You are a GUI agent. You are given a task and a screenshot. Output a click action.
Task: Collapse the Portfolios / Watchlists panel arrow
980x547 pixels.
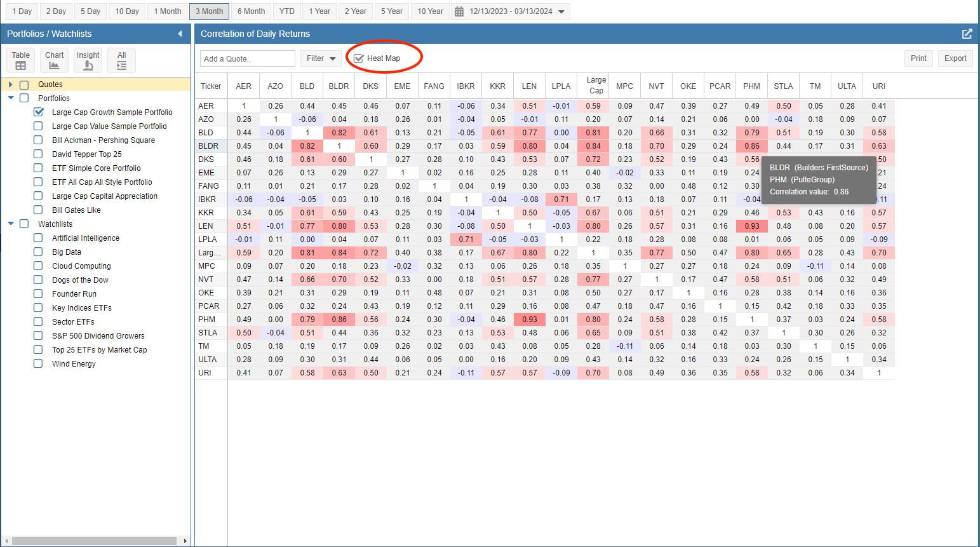coord(180,34)
